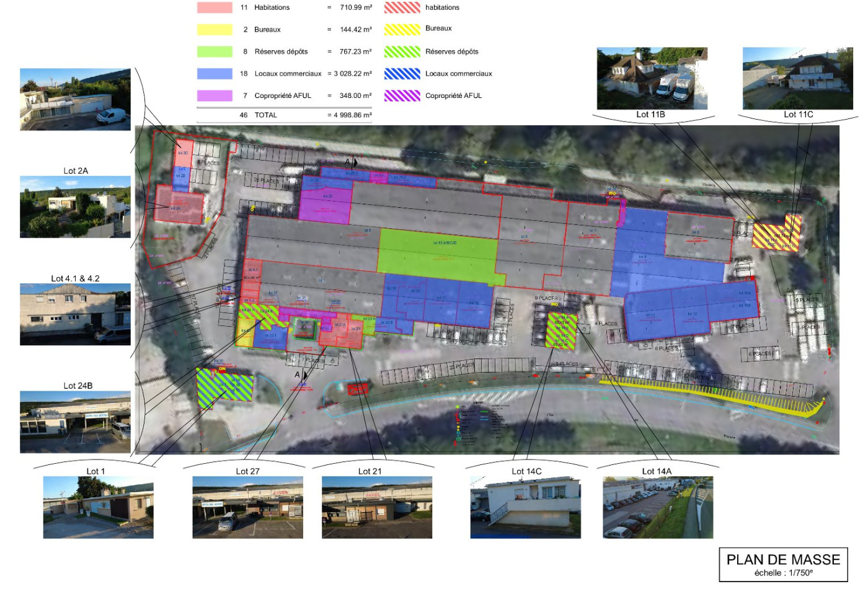Open the Lot 4.1 & 4.2 photo
Screen dimensions: 868x589
[75, 314]
